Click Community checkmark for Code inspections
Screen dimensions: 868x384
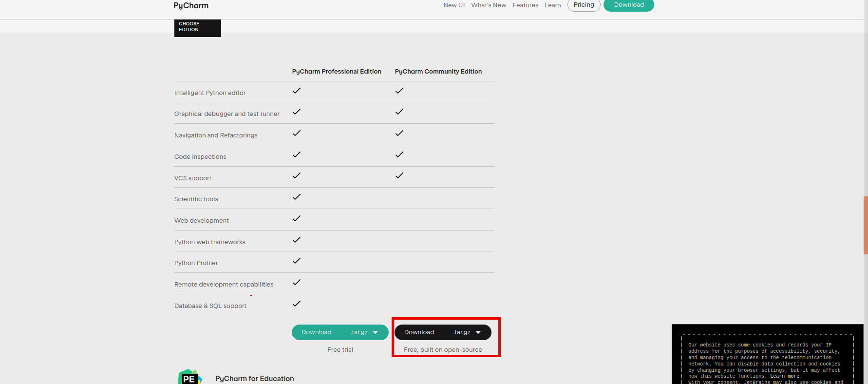[399, 154]
